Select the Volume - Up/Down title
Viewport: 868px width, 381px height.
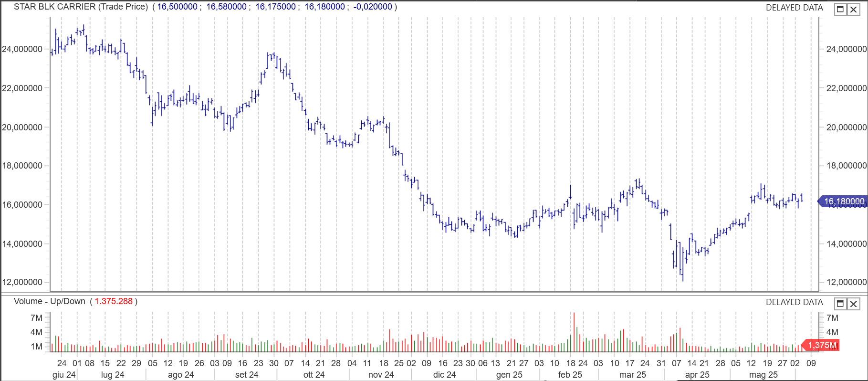[x=50, y=301]
